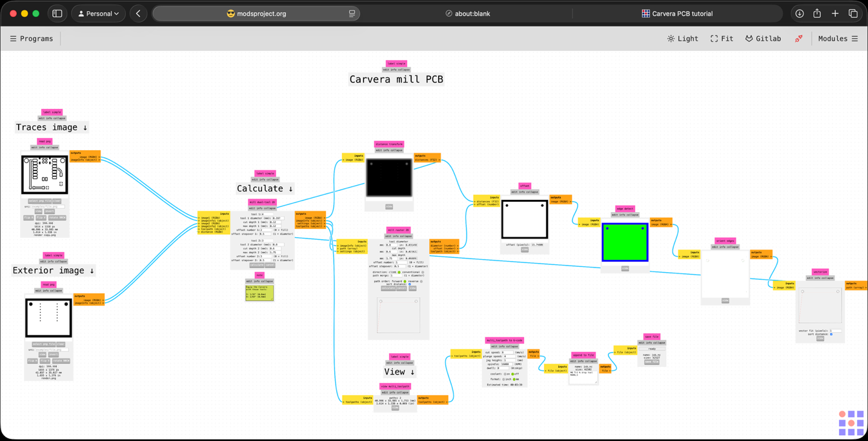Select forward path order radio
The image size is (868, 441).
click(x=405, y=281)
